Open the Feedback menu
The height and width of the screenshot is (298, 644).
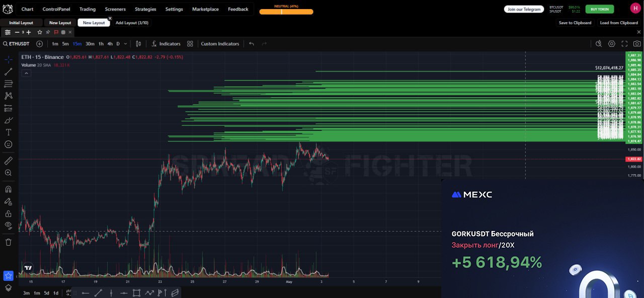pos(238,9)
